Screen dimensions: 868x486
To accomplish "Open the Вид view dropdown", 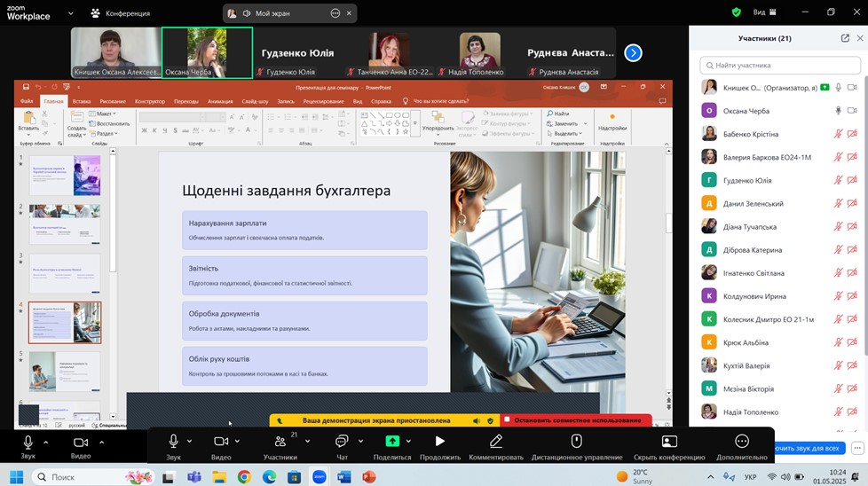I will tap(764, 12).
